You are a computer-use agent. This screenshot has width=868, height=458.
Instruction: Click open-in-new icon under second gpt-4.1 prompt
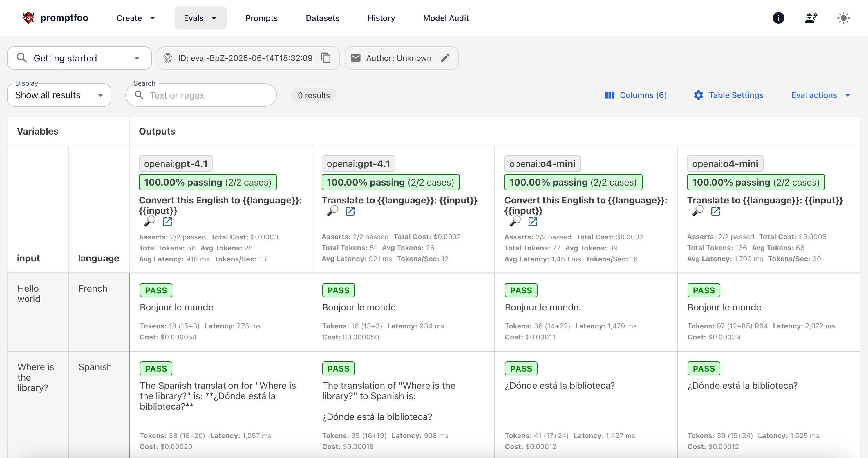(x=350, y=211)
